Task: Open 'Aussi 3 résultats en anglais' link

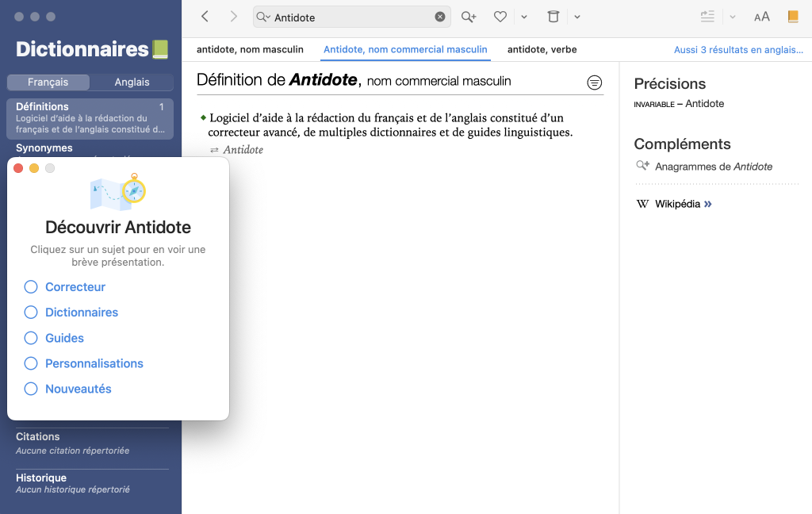Action: pos(738,49)
